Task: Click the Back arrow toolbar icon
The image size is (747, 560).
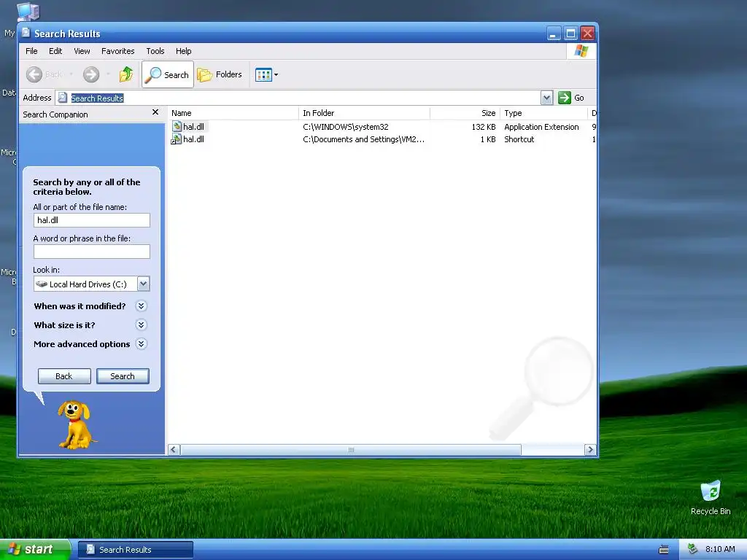Action: pyautogui.click(x=34, y=74)
